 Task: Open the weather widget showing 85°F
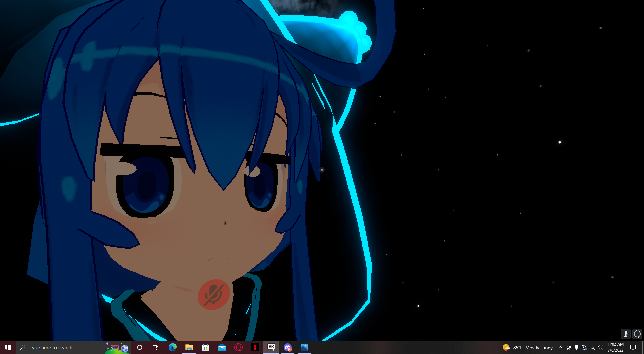coord(528,348)
